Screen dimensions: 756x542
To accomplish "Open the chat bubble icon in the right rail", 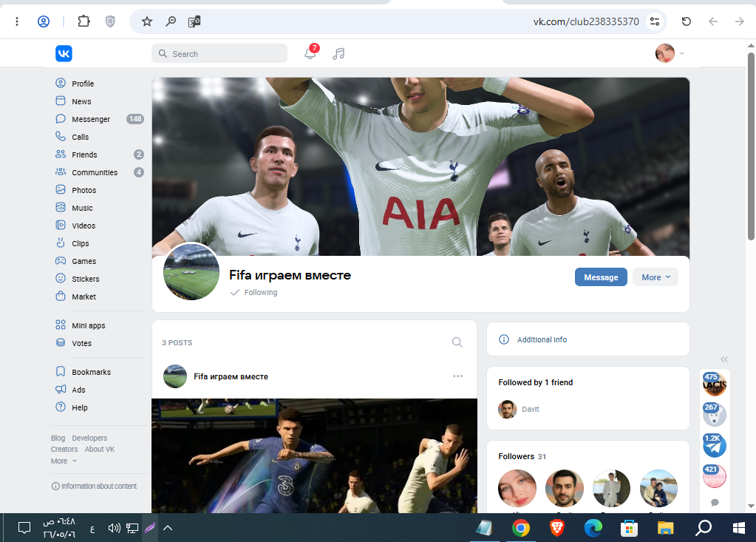I will (x=715, y=503).
